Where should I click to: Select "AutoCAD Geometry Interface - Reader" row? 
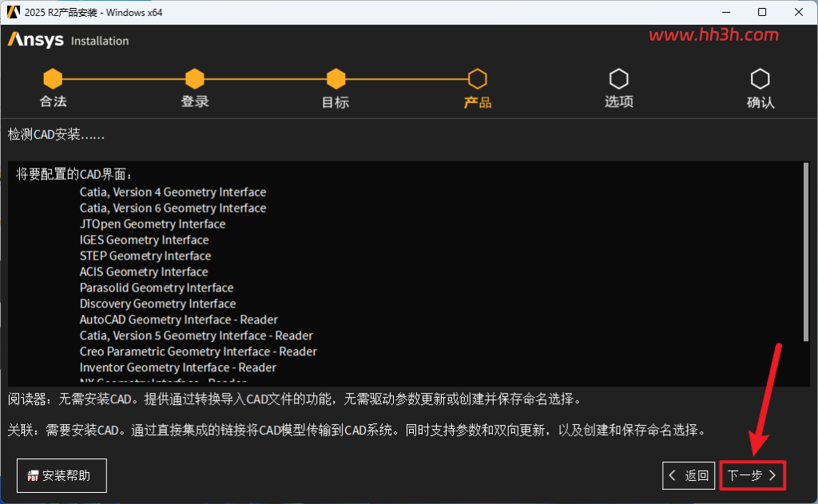click(178, 319)
